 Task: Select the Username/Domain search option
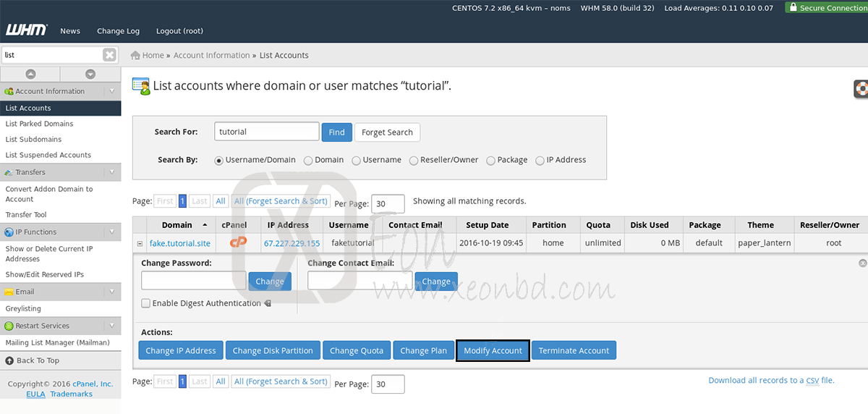(218, 161)
